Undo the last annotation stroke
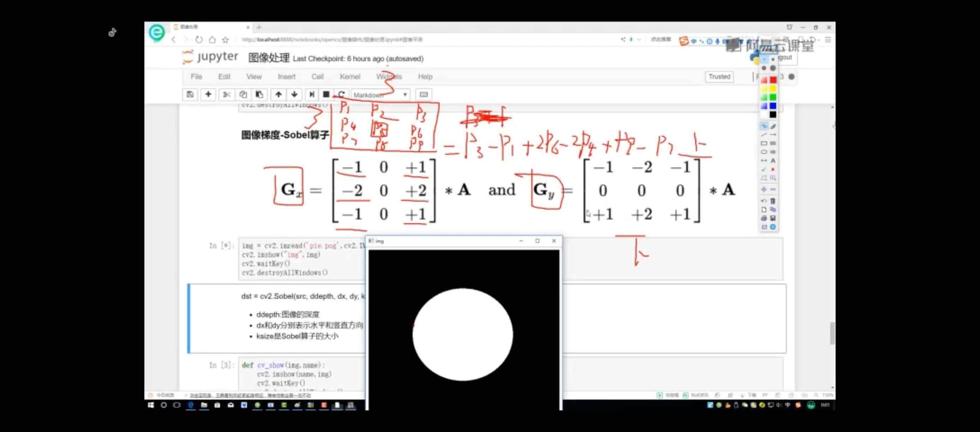 pos(764,201)
